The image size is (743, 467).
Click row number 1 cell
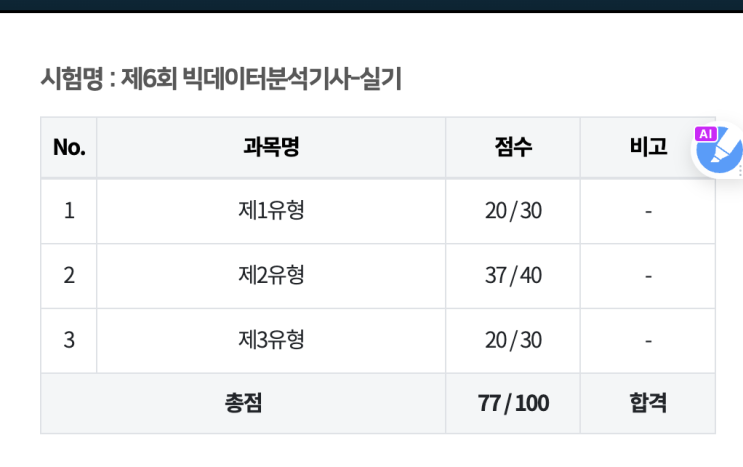(69, 211)
